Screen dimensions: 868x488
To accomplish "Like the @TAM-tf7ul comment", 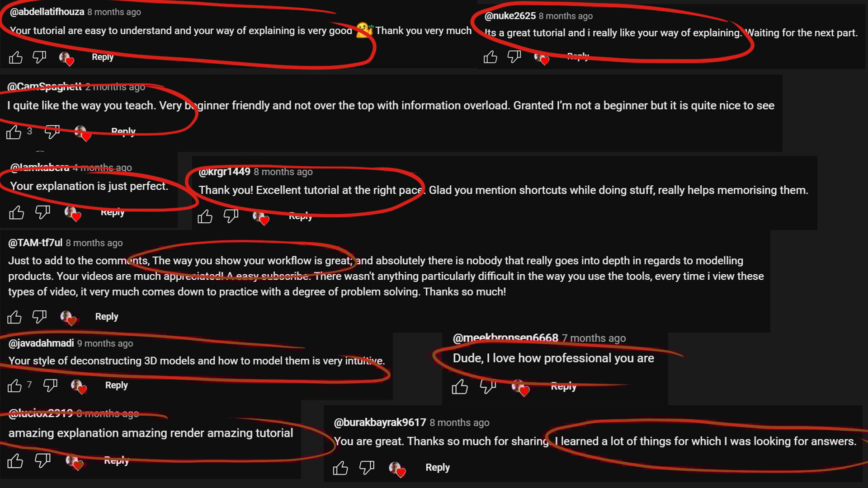I will pyautogui.click(x=14, y=317).
